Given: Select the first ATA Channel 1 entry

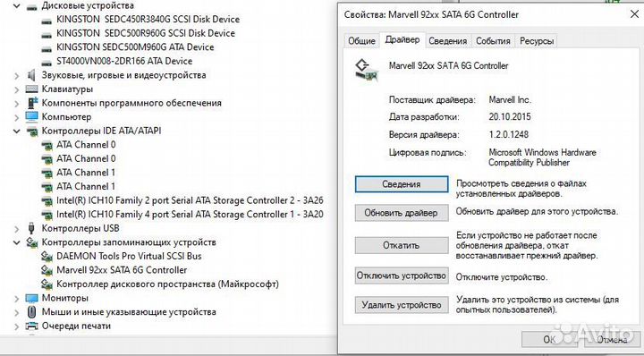Looking at the screenshot, I should point(86,173).
